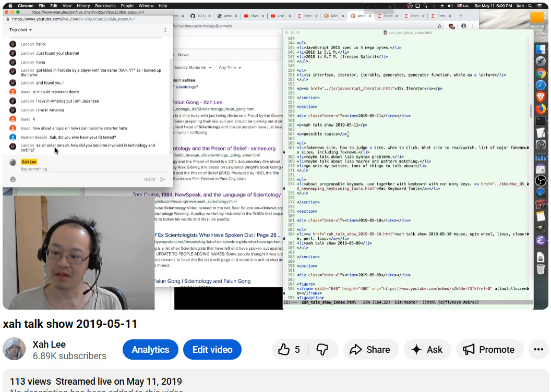Viewport: 551px width, 392px height.
Task: Open Spotlight search from the menu bar
Action: coord(530,6)
